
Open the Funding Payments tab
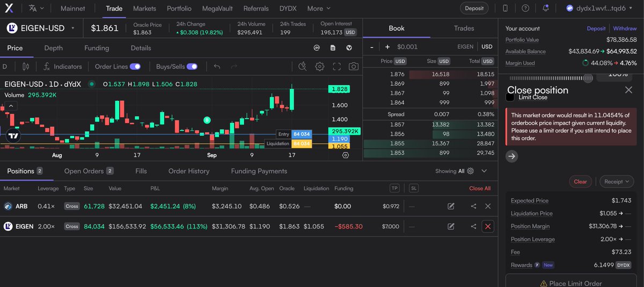coord(259,171)
